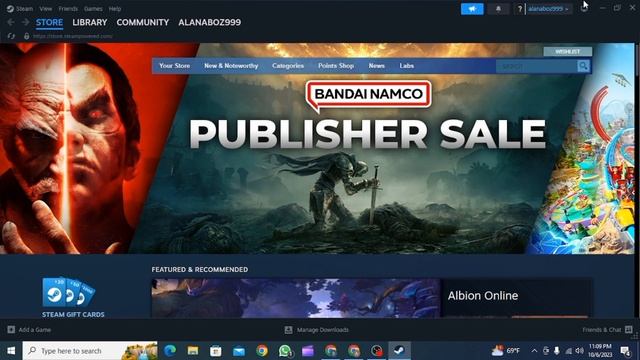Open Microsoft Store from the taskbar
The height and width of the screenshot is (360, 640).
coord(216,350)
